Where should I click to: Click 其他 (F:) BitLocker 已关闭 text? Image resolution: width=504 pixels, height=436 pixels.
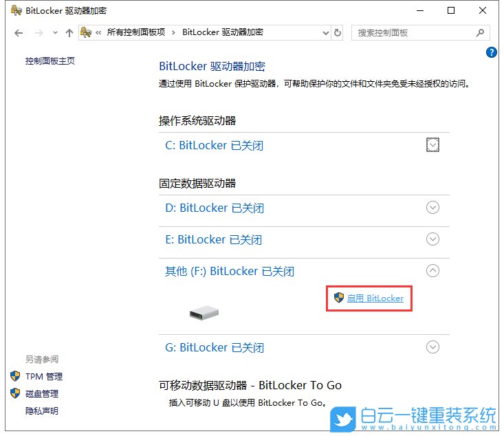pos(230,271)
